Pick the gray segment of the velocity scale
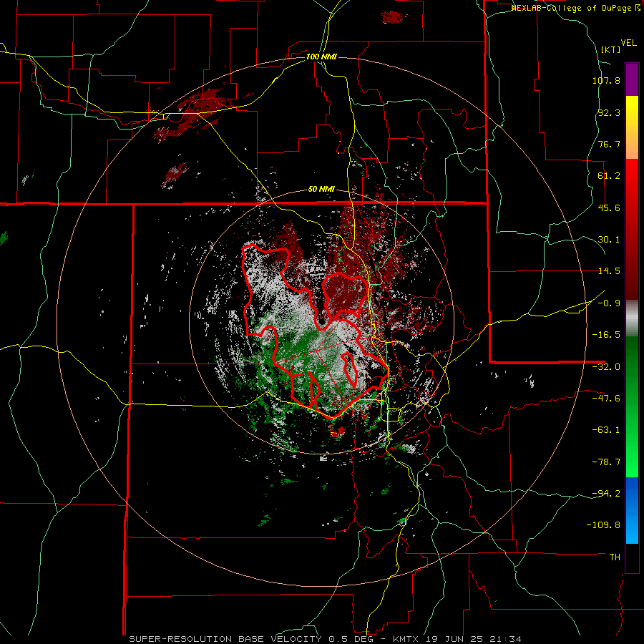The width and height of the screenshot is (644, 644). (632, 318)
